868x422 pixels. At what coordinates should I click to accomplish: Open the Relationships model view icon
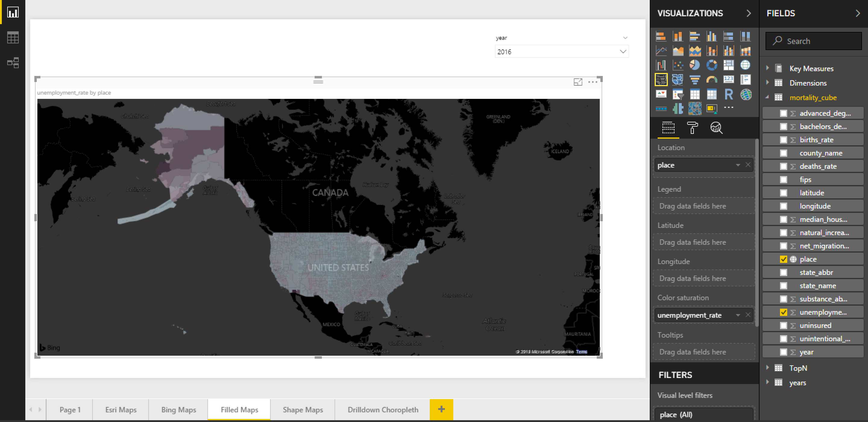(13, 63)
